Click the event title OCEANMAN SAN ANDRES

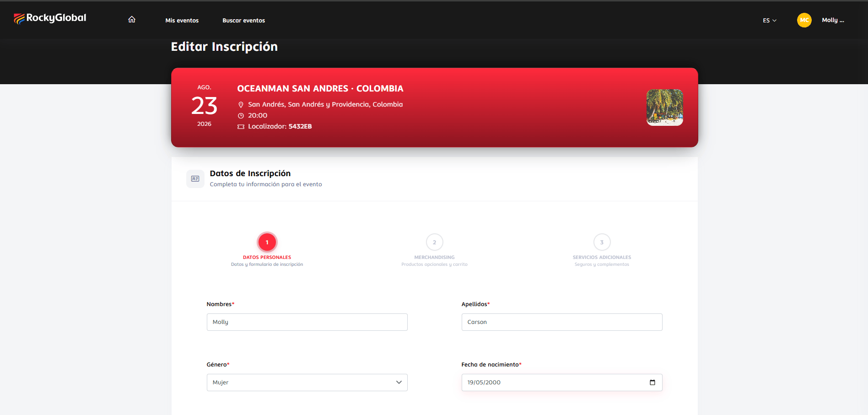(x=320, y=89)
